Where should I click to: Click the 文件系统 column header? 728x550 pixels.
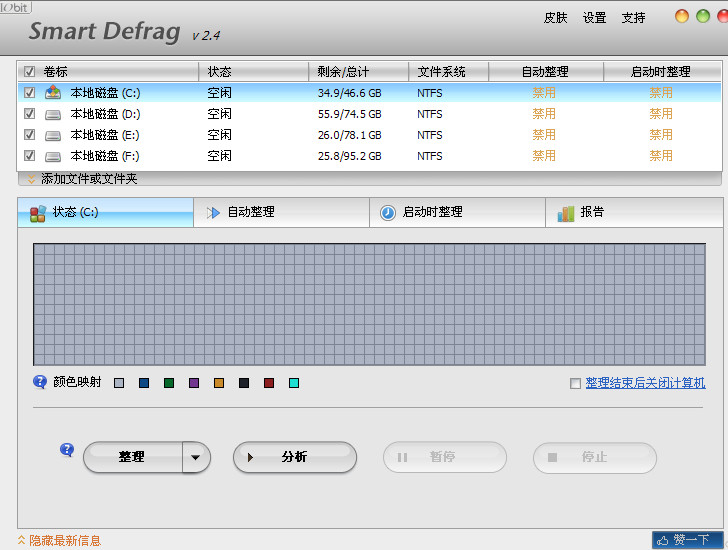pos(448,71)
